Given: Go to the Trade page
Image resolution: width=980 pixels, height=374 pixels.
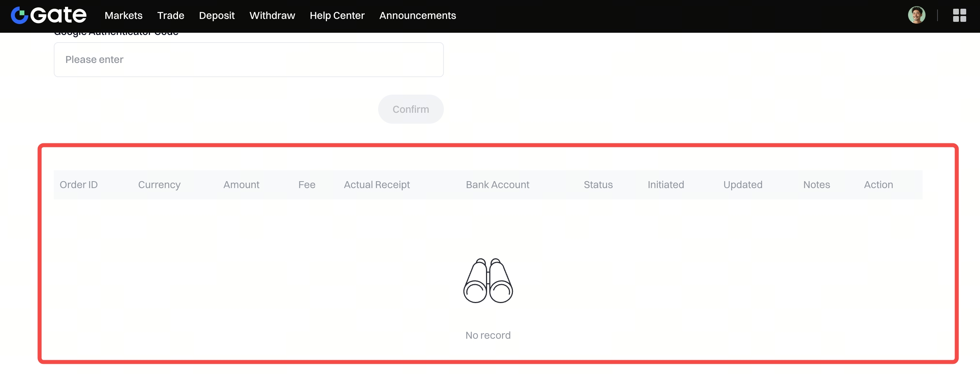Looking at the screenshot, I should click(170, 16).
